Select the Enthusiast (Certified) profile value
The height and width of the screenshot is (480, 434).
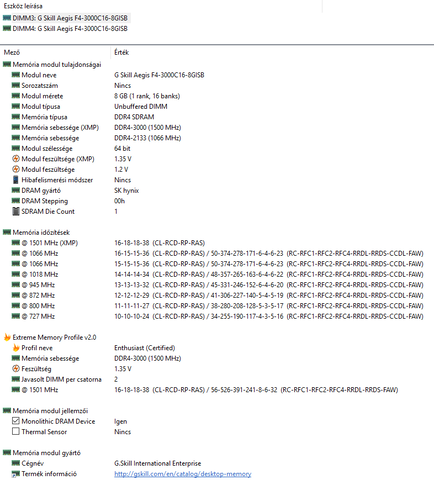click(145, 348)
